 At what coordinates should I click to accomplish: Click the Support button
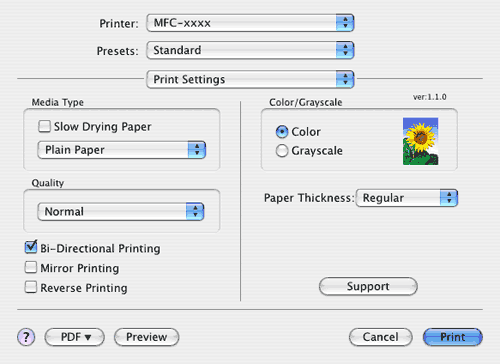pyautogui.click(x=368, y=286)
